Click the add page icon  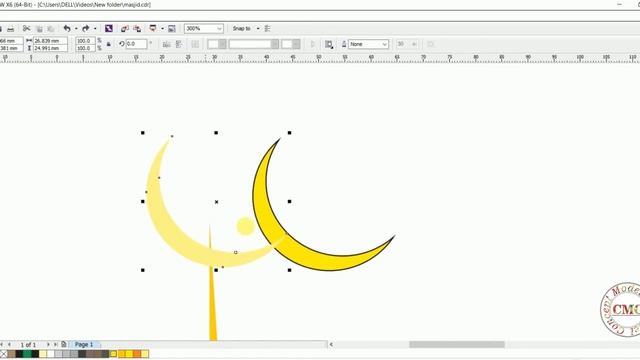[64, 344]
